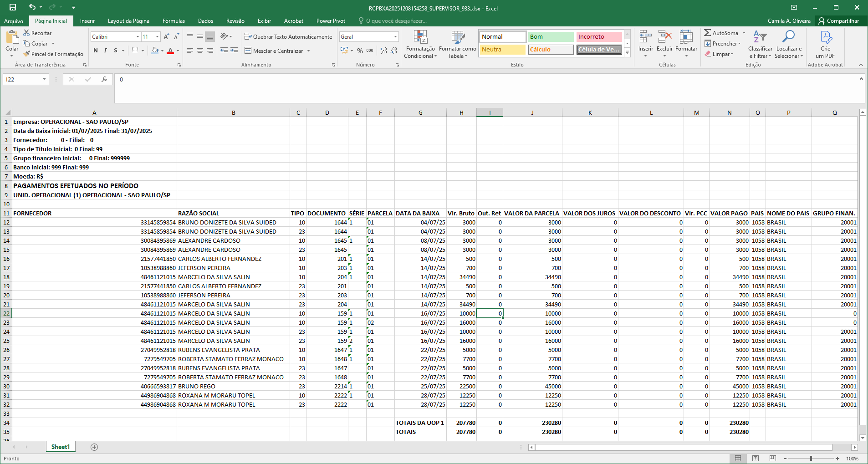Select cell with BRUNO REGO name

[x=197, y=387]
